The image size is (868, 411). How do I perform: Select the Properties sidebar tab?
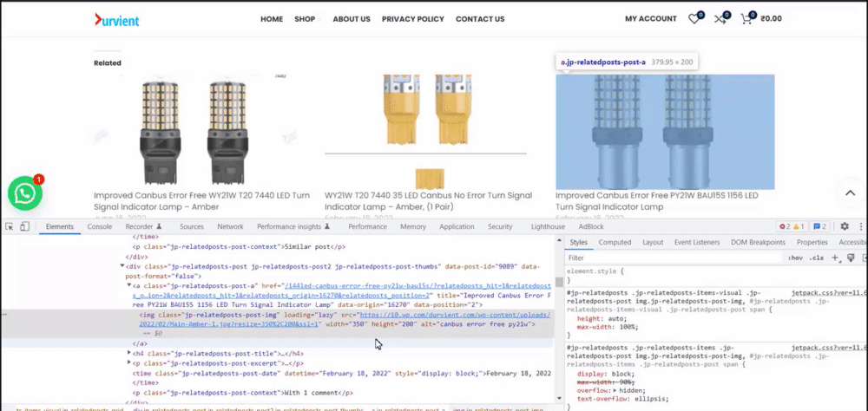pyautogui.click(x=812, y=242)
